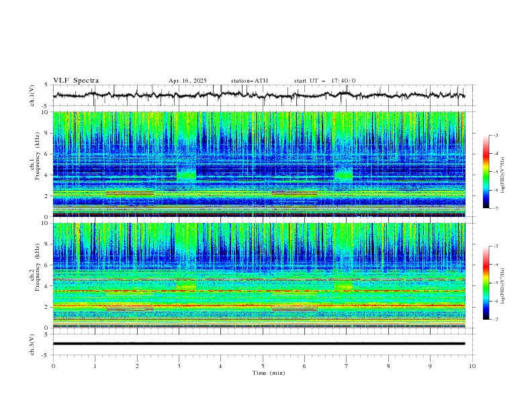Click the ch.1 green 4 kHz burst near minute 3
The image size is (532, 411).
[186, 174]
